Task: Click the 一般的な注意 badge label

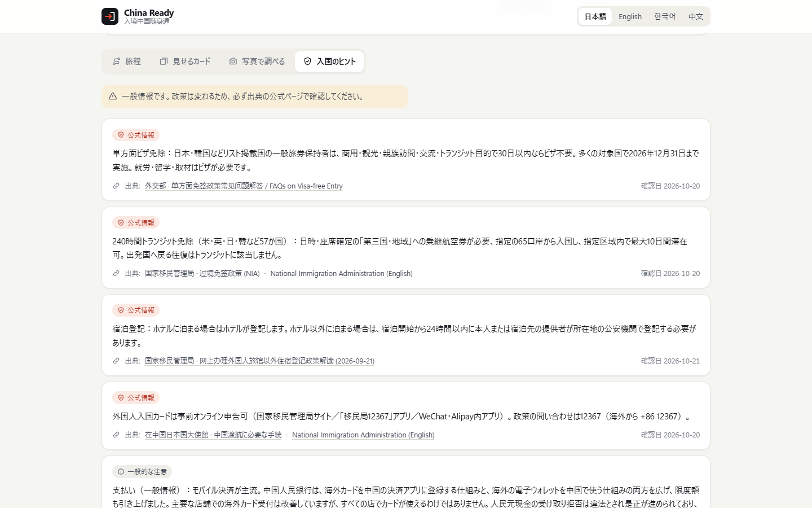Action: click(x=147, y=471)
